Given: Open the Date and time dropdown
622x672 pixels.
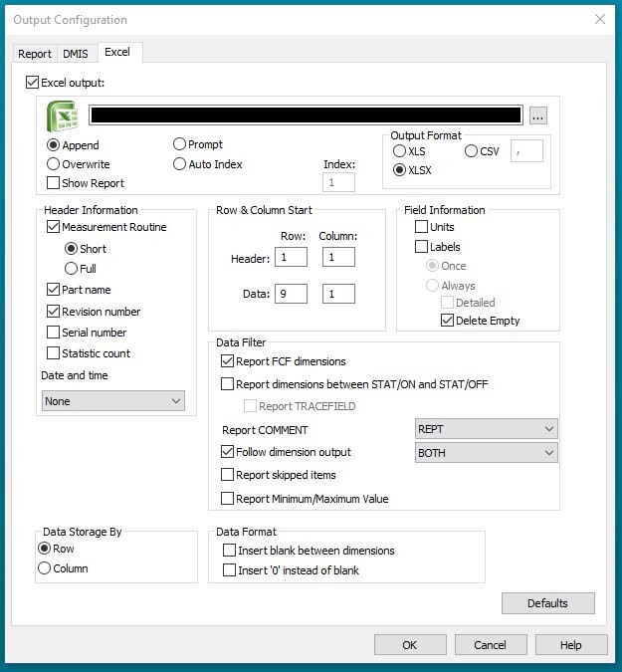Looking at the screenshot, I should pos(113,401).
